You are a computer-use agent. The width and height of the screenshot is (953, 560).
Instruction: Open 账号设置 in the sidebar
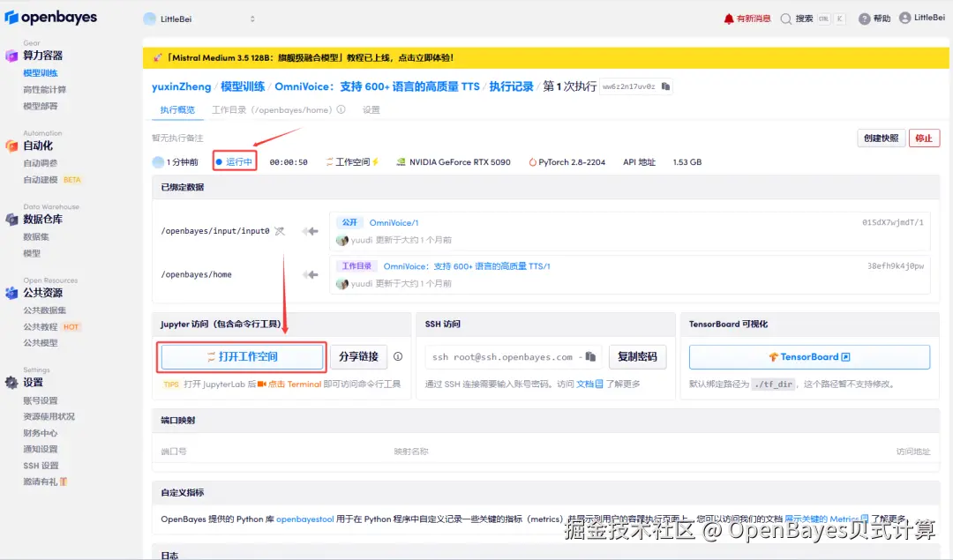tap(40, 400)
